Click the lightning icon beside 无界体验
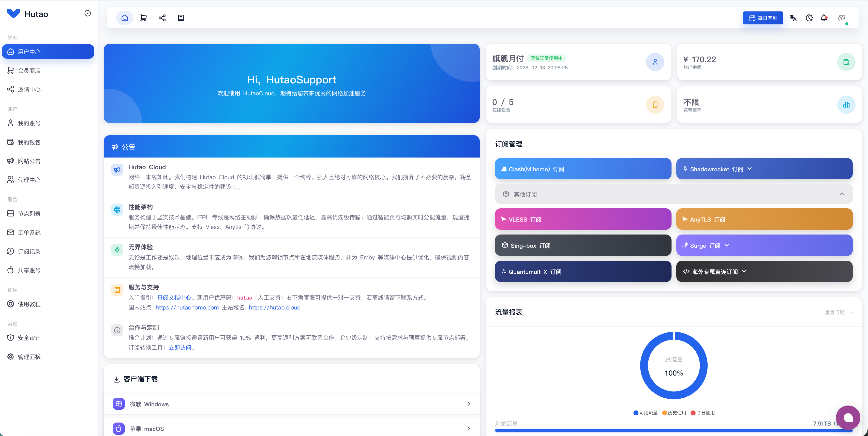Image resolution: width=868 pixels, height=436 pixels. pyautogui.click(x=117, y=250)
